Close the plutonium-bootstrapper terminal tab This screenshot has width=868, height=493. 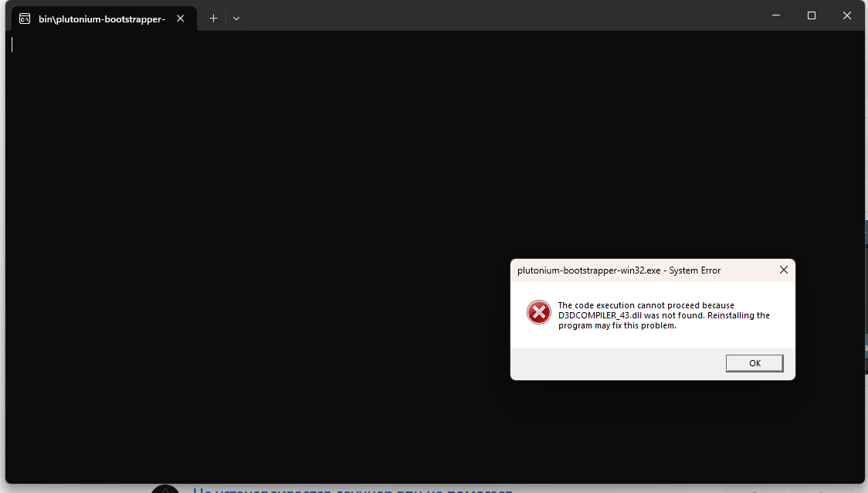(181, 19)
